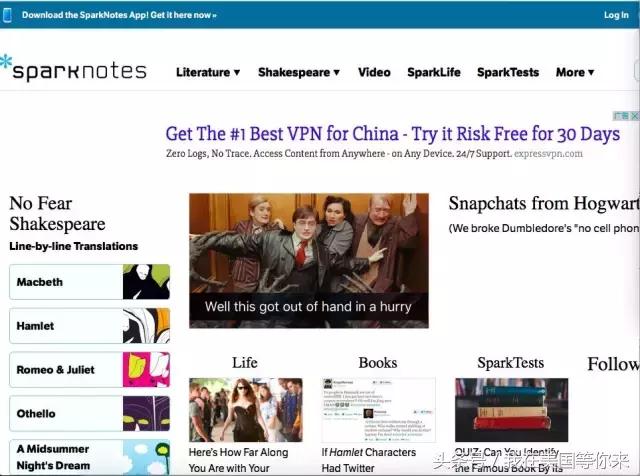Open A Midsummer Night's Dream translation button
This screenshot has width=640, height=476.
click(90, 457)
